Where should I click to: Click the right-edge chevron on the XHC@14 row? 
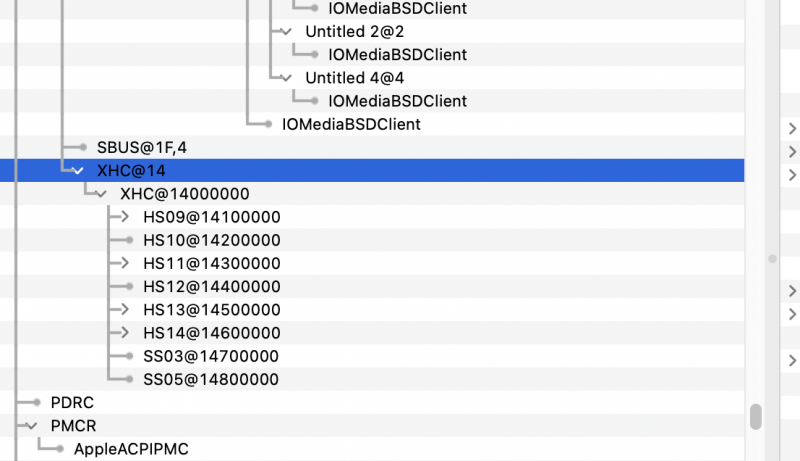(792, 175)
